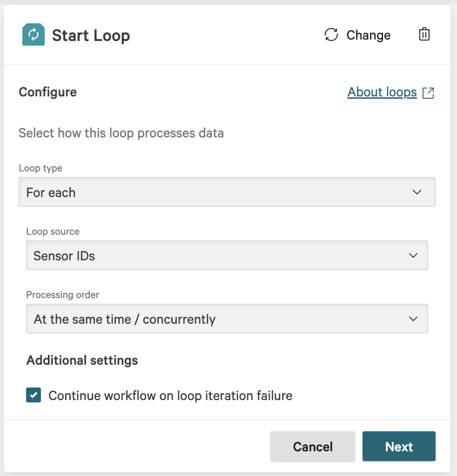Click the Change button text
Screen dimensions: 457x476
(368, 35)
